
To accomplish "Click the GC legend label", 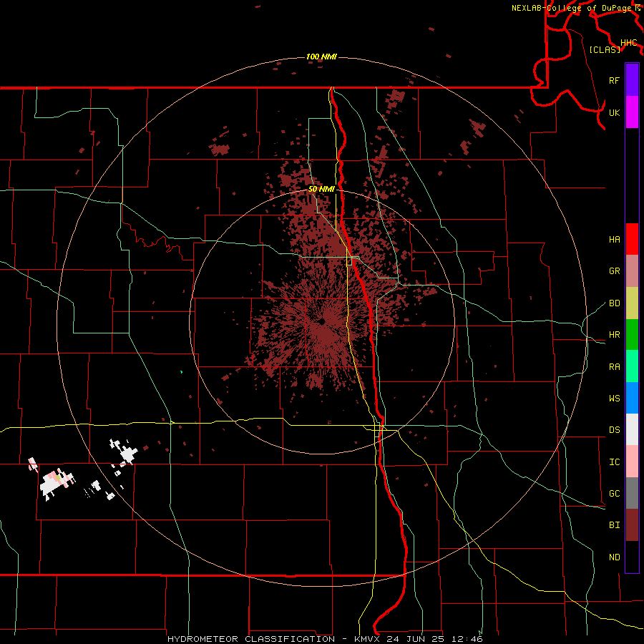I will (x=614, y=494).
